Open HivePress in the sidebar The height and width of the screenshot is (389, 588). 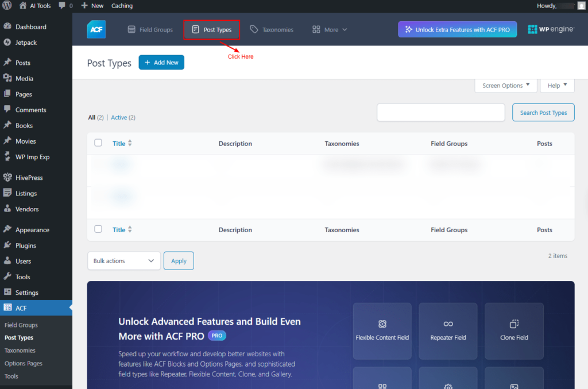(29, 178)
